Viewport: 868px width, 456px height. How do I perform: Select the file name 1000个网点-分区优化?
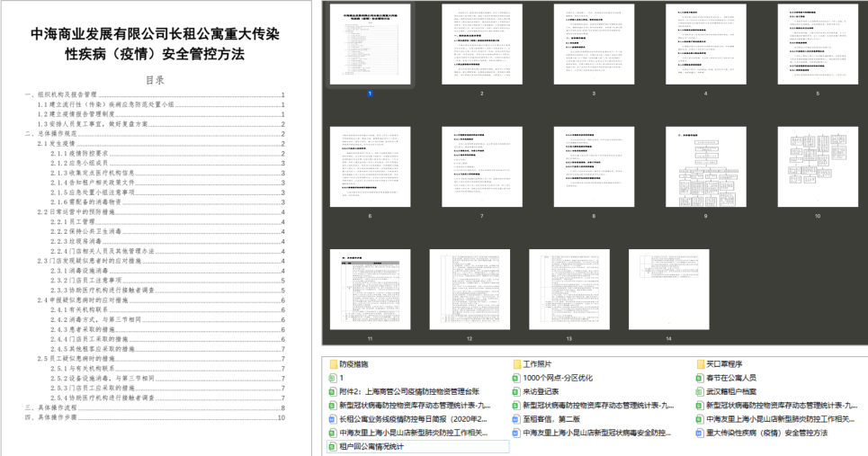[x=558, y=378]
